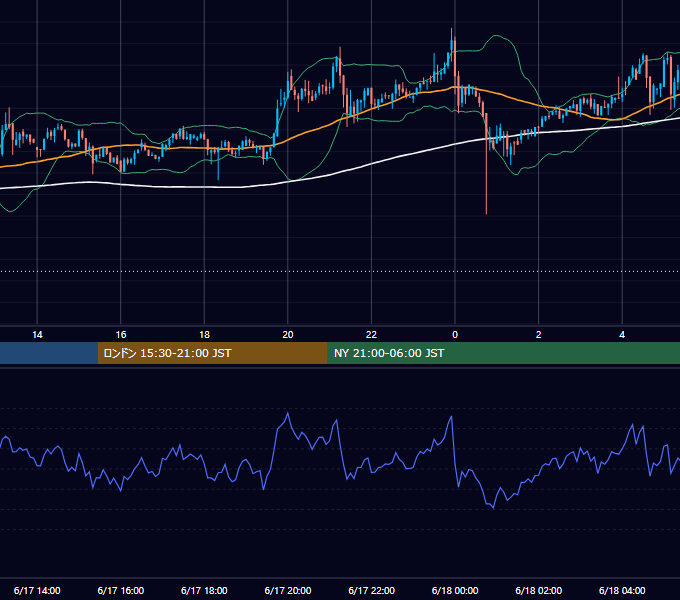Click the 6/18 02:00 date label
Screen dimensions: 680x600
tap(538, 590)
